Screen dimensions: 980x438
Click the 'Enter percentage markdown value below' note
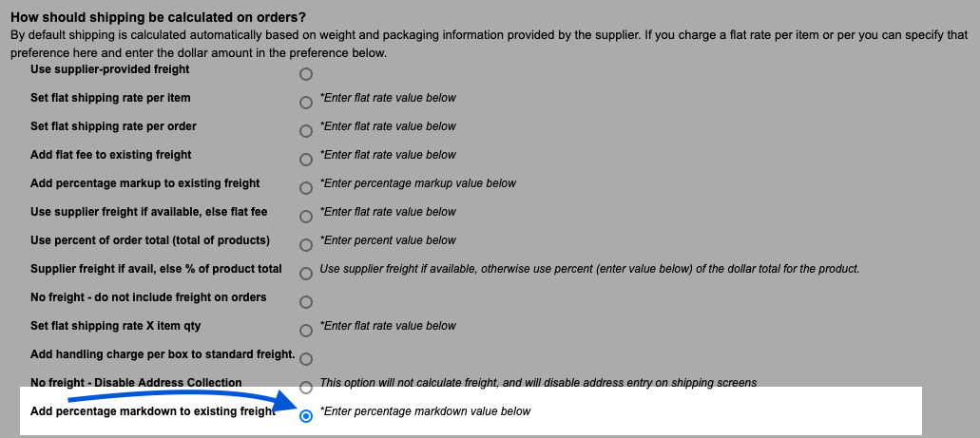click(425, 411)
